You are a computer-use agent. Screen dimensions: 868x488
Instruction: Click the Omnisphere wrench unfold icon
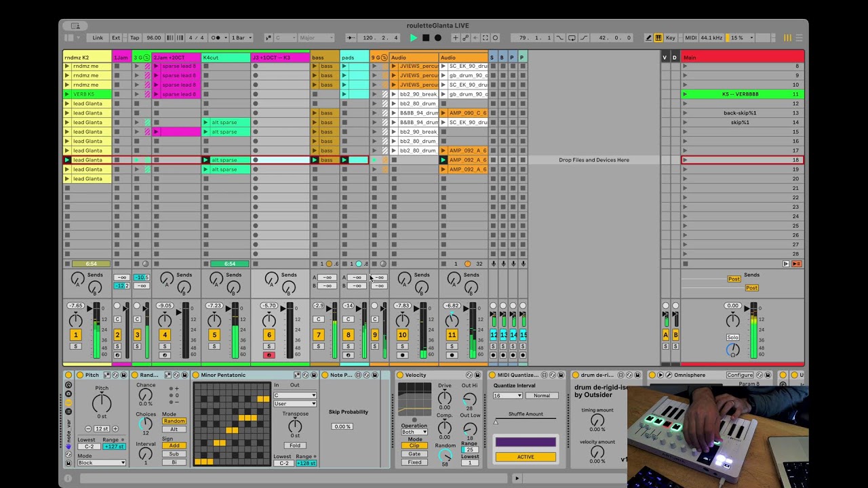coord(669,375)
